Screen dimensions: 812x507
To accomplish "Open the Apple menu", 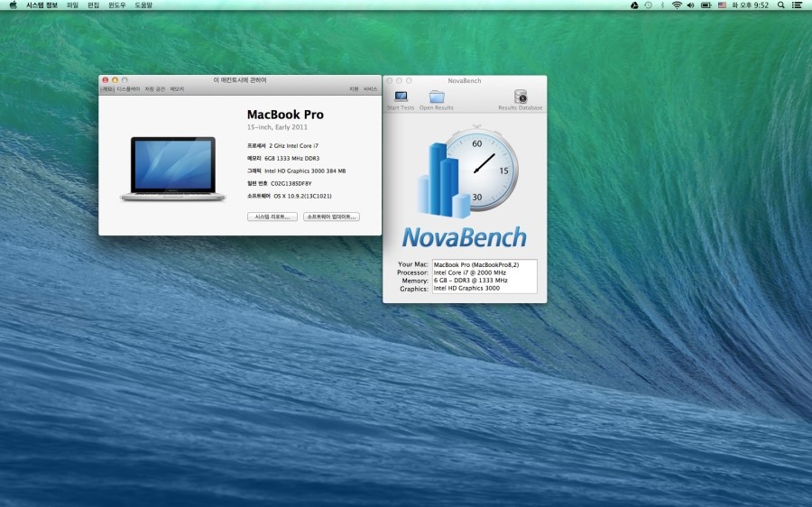I will coord(13,5).
